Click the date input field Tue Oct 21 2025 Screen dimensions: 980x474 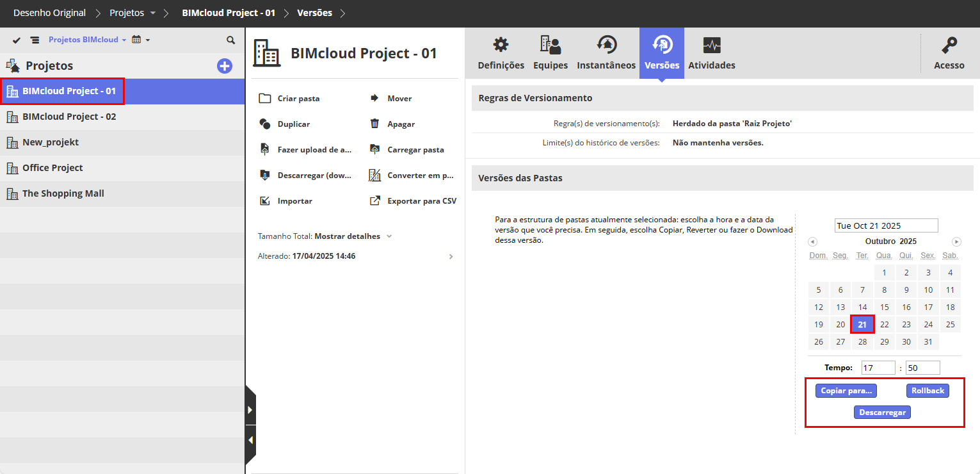point(886,225)
